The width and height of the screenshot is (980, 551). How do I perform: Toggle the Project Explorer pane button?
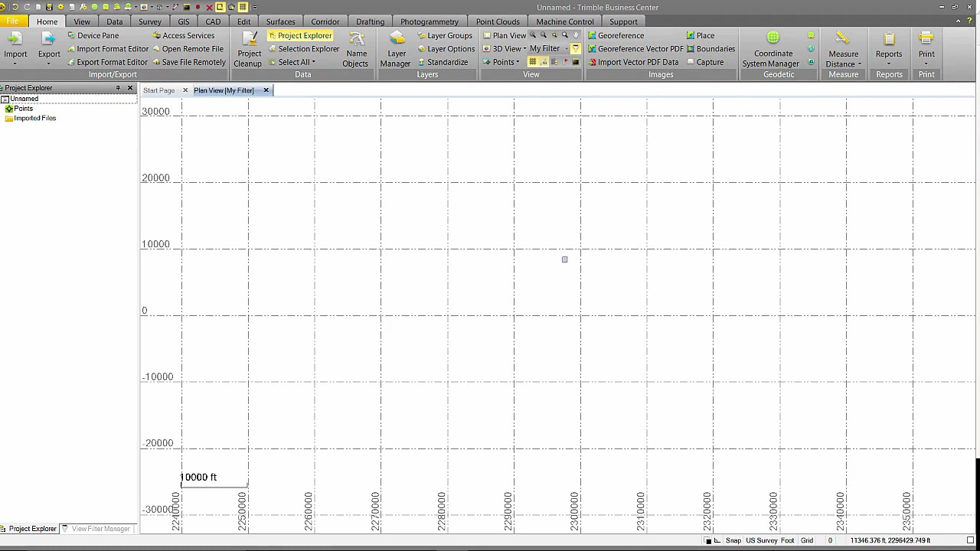(300, 36)
